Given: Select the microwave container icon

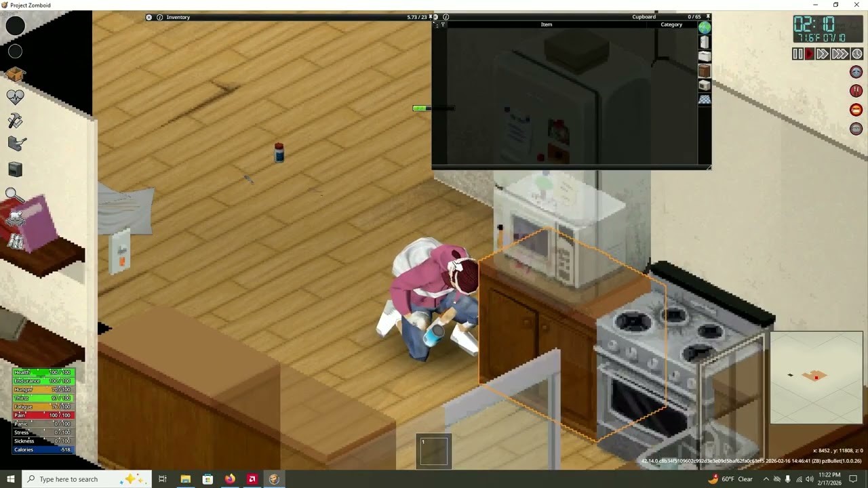Looking at the screenshot, I should tap(705, 85).
